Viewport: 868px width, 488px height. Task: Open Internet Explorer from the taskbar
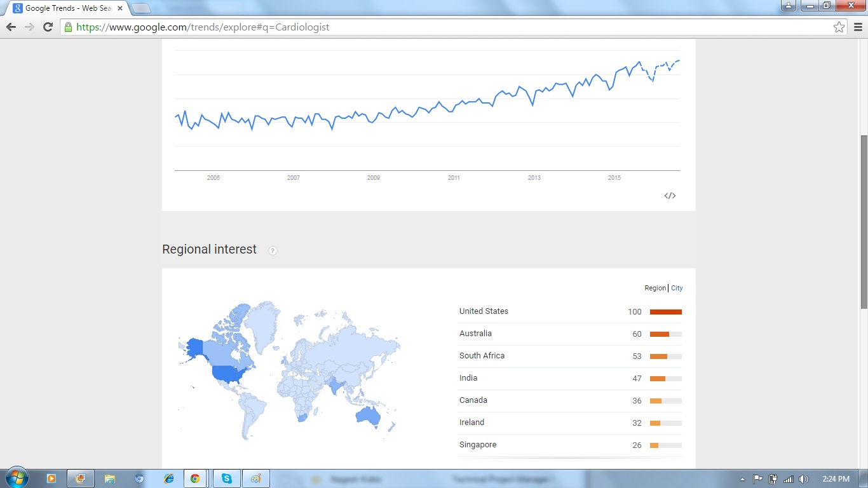[x=168, y=478]
